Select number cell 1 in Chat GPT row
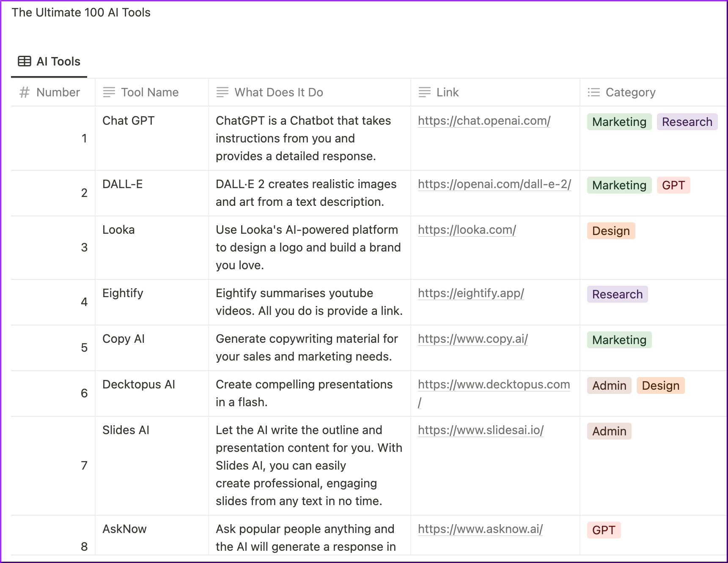Viewport: 728px width, 563px height. pyautogui.click(x=53, y=138)
